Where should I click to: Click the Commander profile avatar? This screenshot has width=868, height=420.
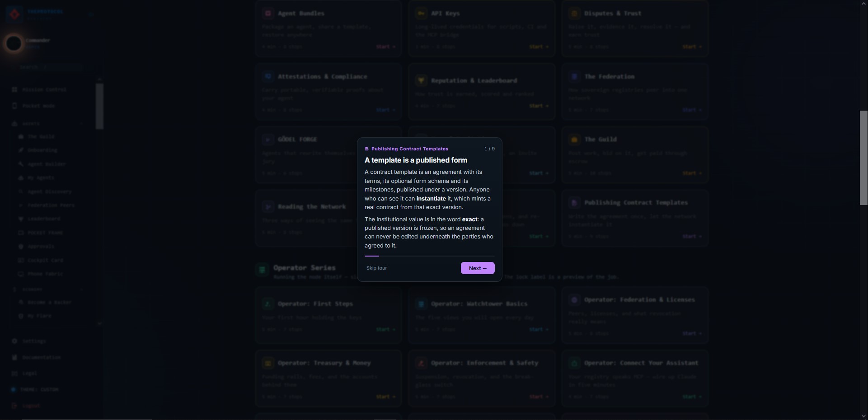point(14,43)
